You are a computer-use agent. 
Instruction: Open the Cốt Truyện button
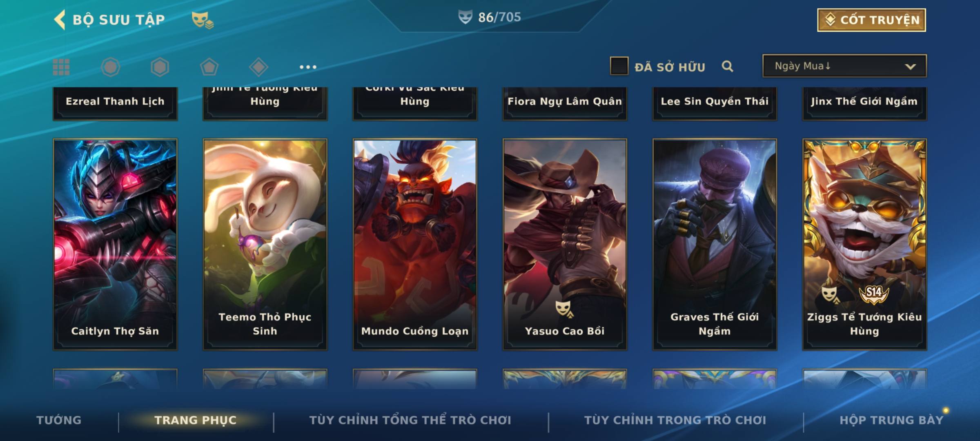coord(871,20)
